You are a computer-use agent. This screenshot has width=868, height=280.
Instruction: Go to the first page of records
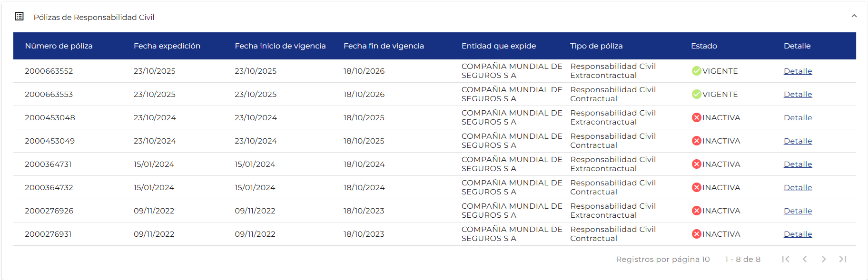coord(786,259)
